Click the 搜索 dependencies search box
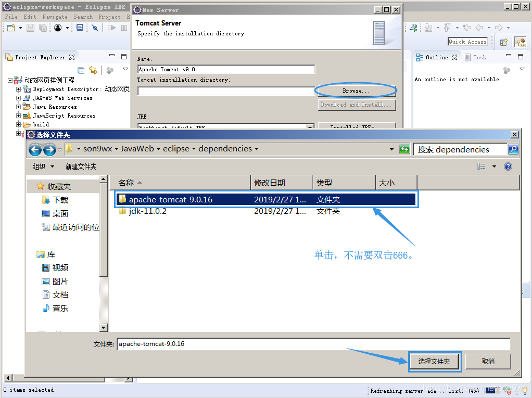 point(460,149)
